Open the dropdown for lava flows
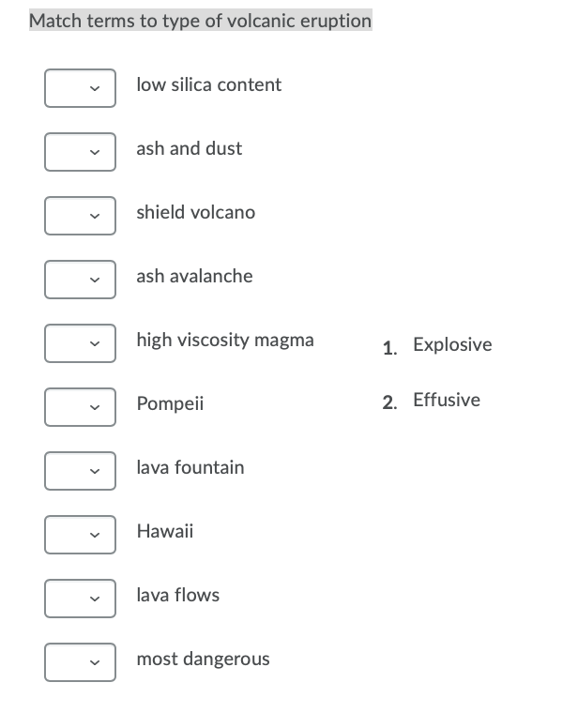Screen dimensions: 578x728 [80, 599]
